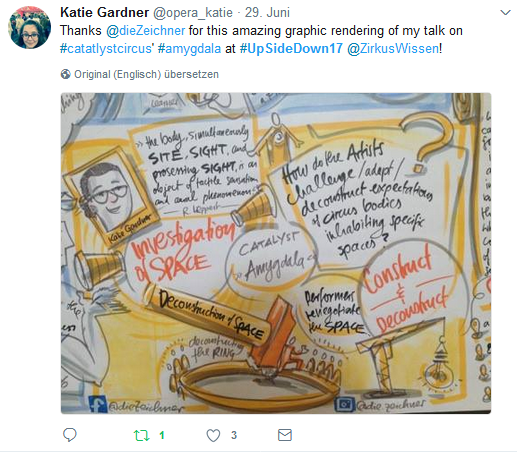Click the reply speech bubble icon

(x=70, y=435)
